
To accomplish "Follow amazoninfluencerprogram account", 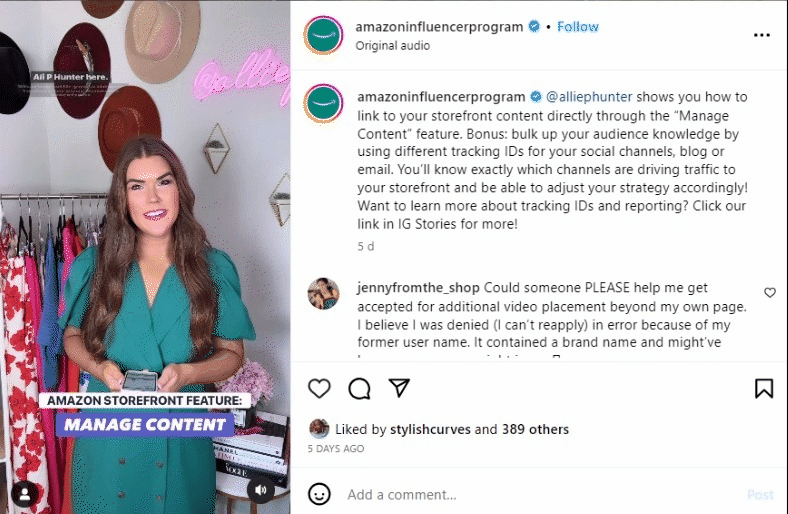I will (x=578, y=27).
